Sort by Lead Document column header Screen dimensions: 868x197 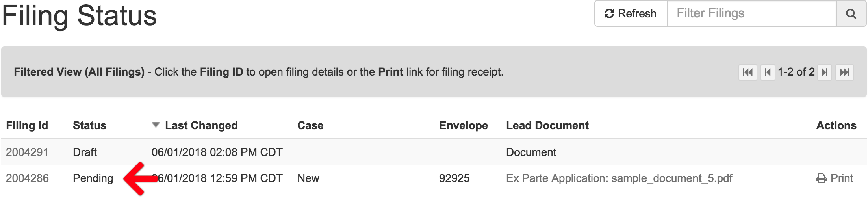click(x=547, y=125)
